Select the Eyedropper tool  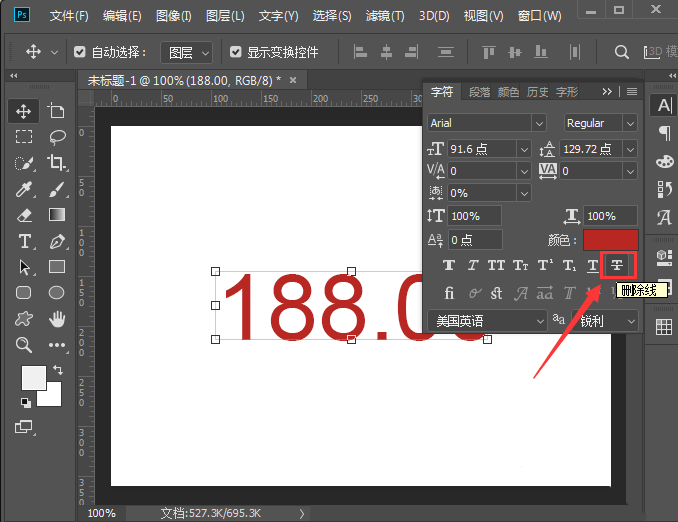[x=24, y=189]
